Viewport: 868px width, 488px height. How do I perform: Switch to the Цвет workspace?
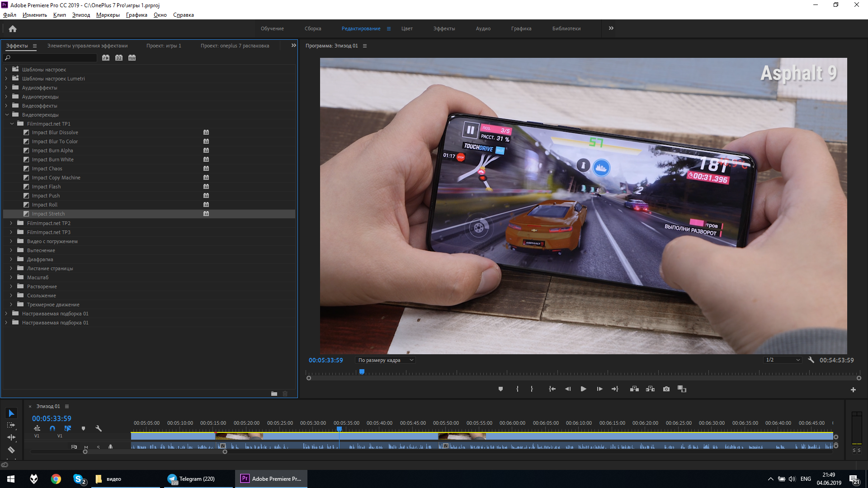click(x=407, y=28)
